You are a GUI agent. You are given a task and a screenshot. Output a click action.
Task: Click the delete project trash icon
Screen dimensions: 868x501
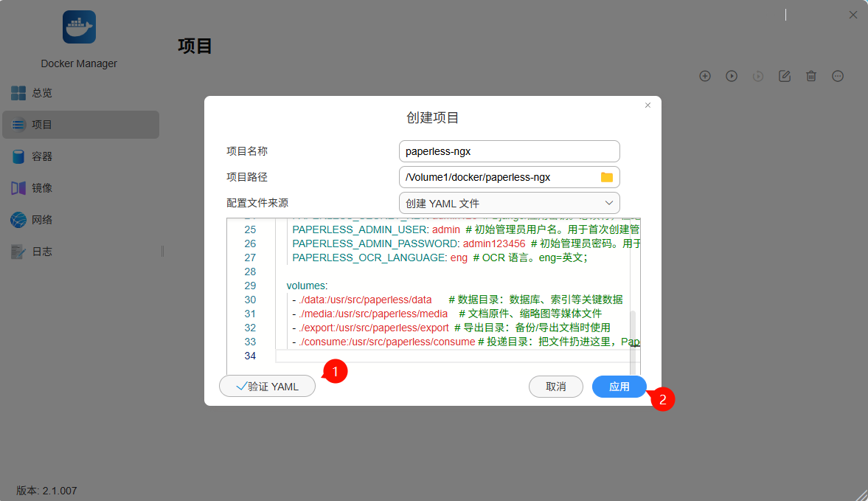coord(811,76)
